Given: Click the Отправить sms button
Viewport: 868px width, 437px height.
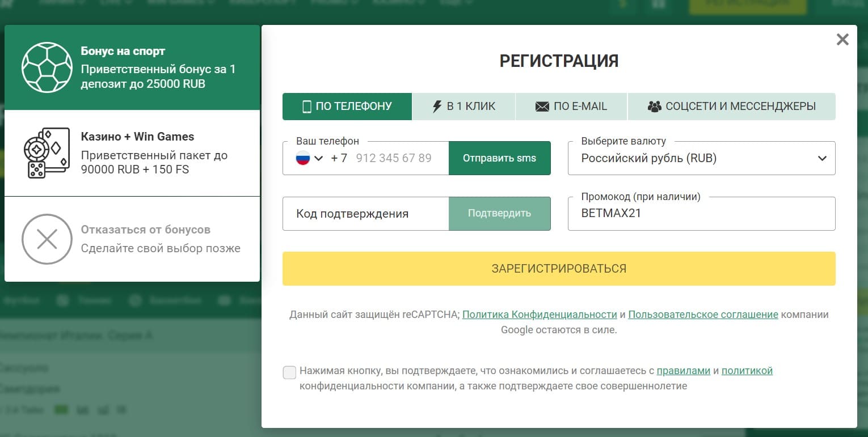Looking at the screenshot, I should tap(499, 158).
